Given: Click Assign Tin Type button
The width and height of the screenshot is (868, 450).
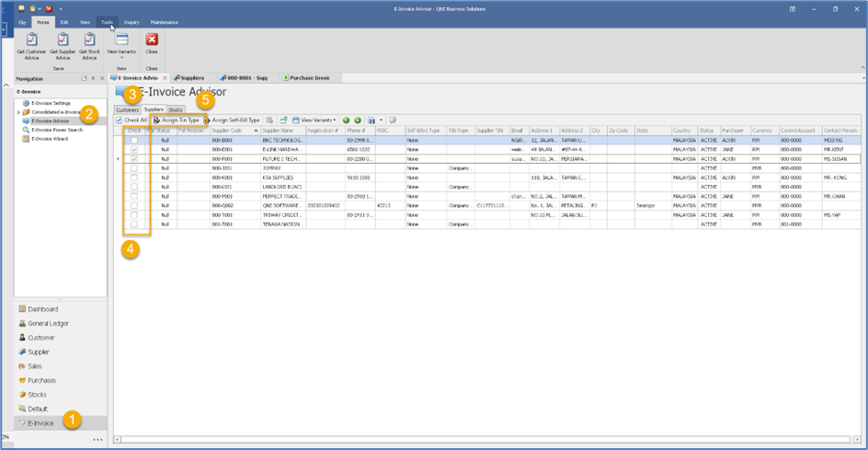Looking at the screenshot, I should [x=177, y=121].
